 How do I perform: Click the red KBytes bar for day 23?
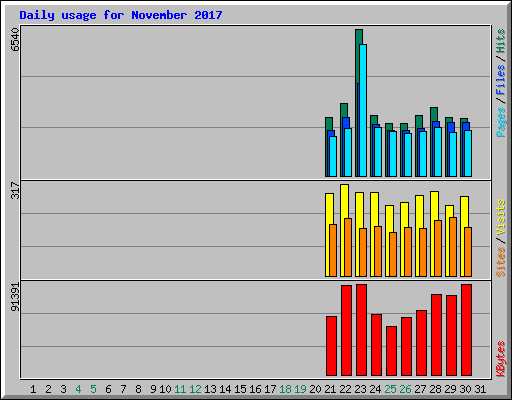tap(361, 330)
